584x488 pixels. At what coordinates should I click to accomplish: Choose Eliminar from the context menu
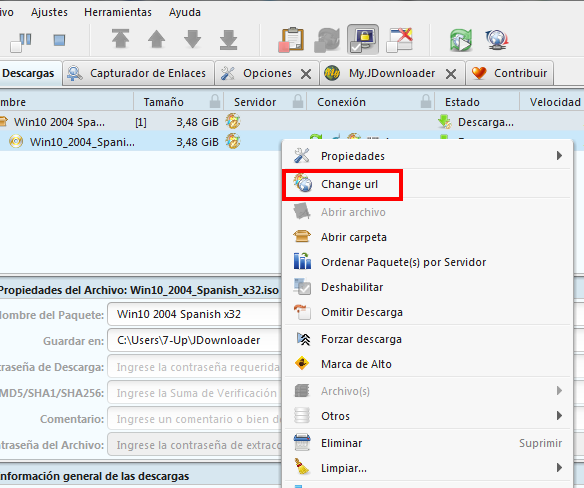tap(428, 443)
